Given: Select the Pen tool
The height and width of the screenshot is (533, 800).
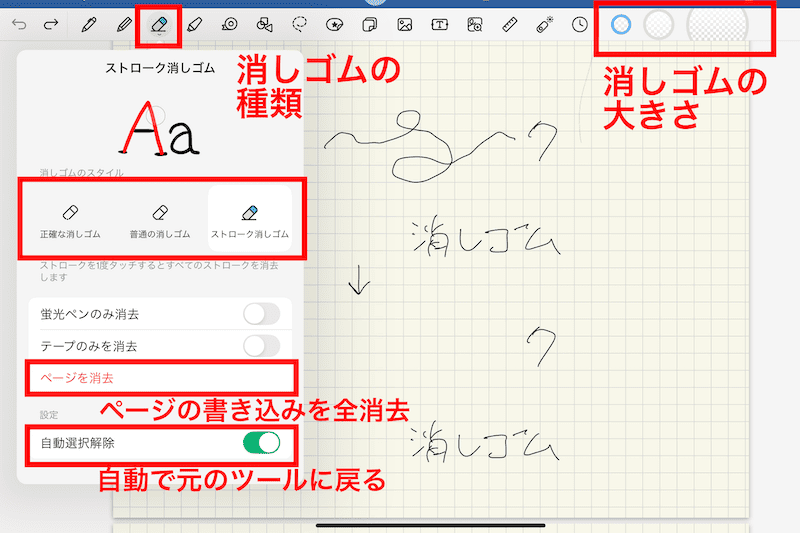Looking at the screenshot, I should tap(89, 23).
